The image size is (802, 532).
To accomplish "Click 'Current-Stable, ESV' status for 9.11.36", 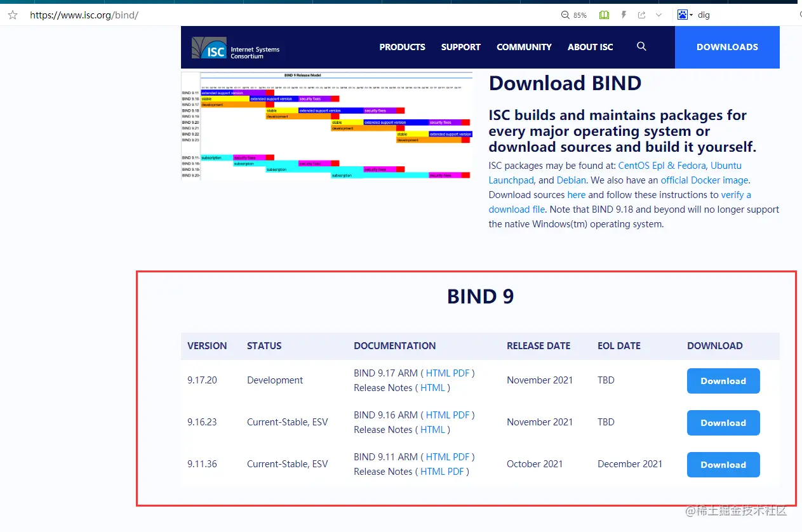I will pos(288,464).
